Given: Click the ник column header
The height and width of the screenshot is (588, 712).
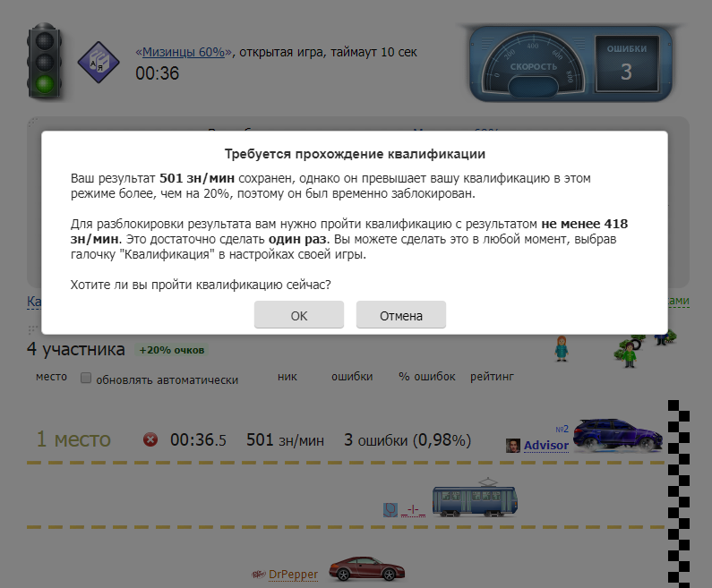Looking at the screenshot, I should click(287, 377).
